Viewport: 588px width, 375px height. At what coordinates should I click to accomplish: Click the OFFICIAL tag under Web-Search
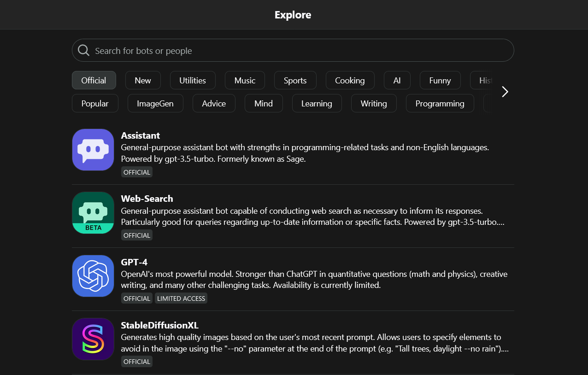[137, 235]
